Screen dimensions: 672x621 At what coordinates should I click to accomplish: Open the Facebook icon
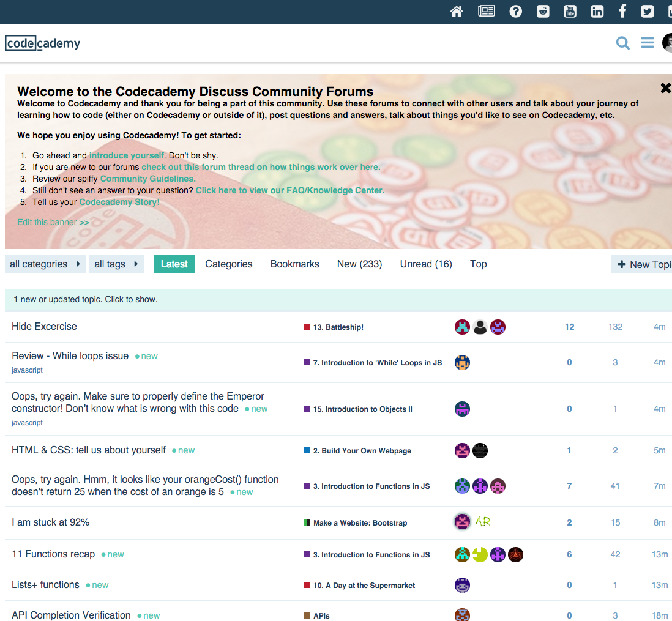[x=622, y=11]
